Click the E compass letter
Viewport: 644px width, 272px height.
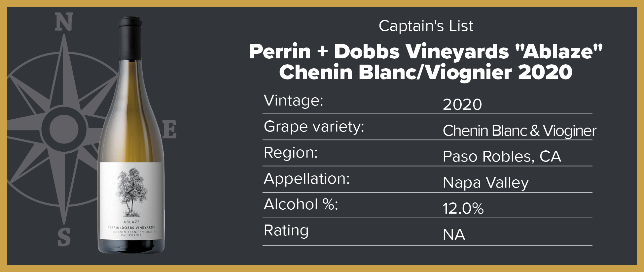(169, 130)
